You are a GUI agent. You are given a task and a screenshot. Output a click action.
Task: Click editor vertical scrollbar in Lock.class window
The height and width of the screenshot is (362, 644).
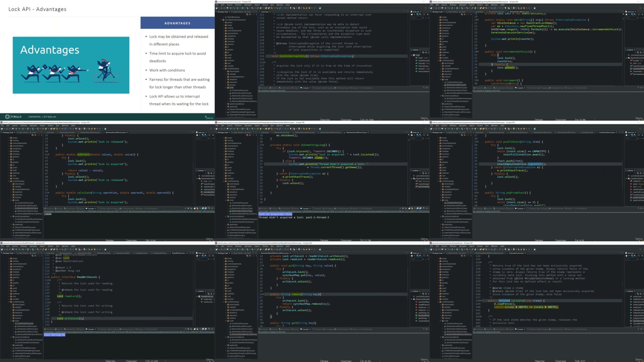coord(408,43)
